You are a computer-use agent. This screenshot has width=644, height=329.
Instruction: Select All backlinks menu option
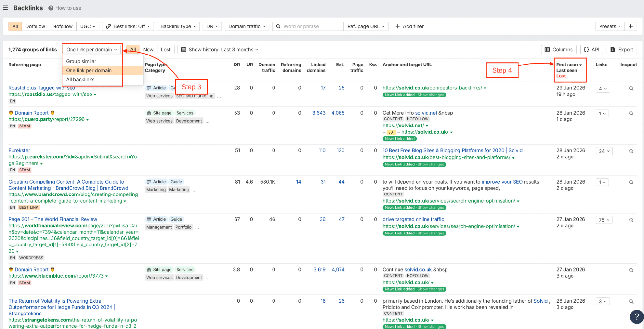80,80
